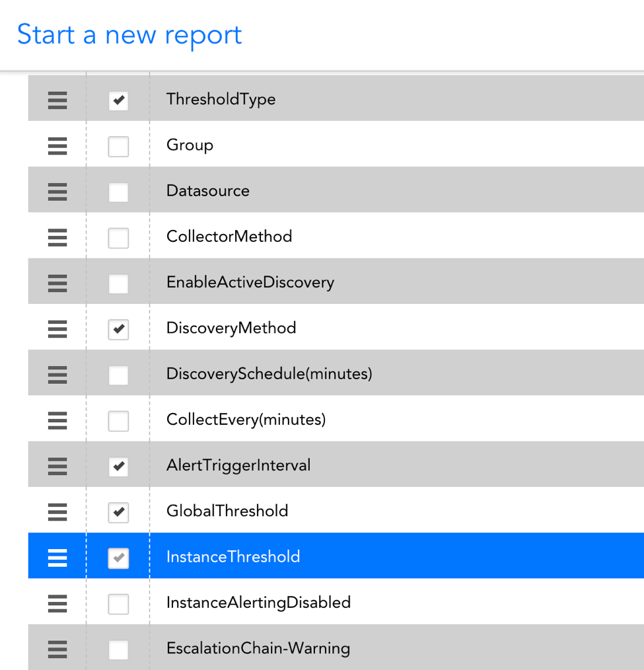Click the drag handle beside ThresholdType
Screen dimensions: 644x670
(57, 100)
